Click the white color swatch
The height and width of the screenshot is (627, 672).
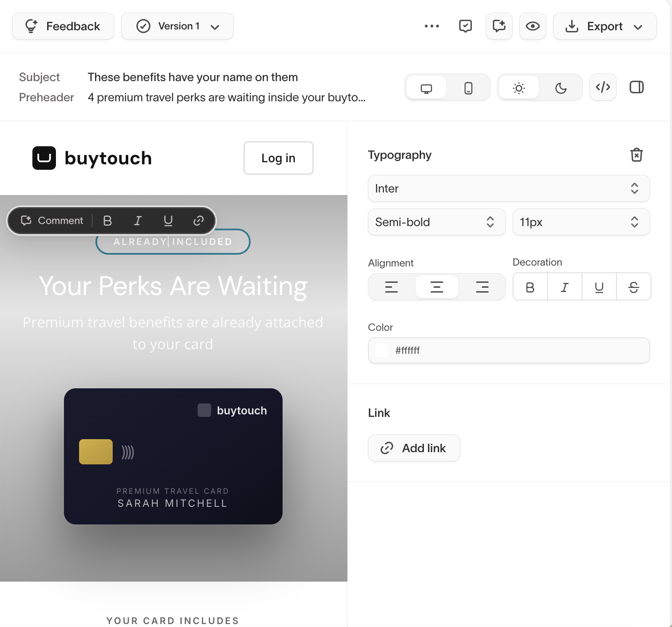382,350
